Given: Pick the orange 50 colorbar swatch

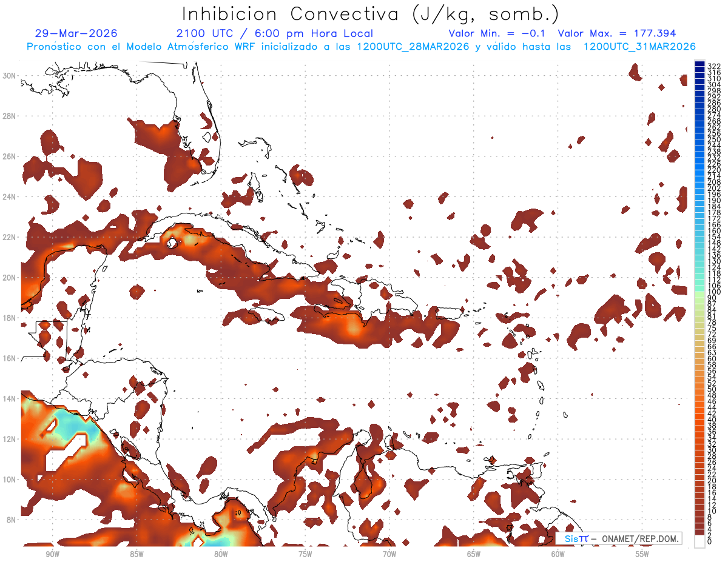Looking at the screenshot, I should [x=699, y=389].
